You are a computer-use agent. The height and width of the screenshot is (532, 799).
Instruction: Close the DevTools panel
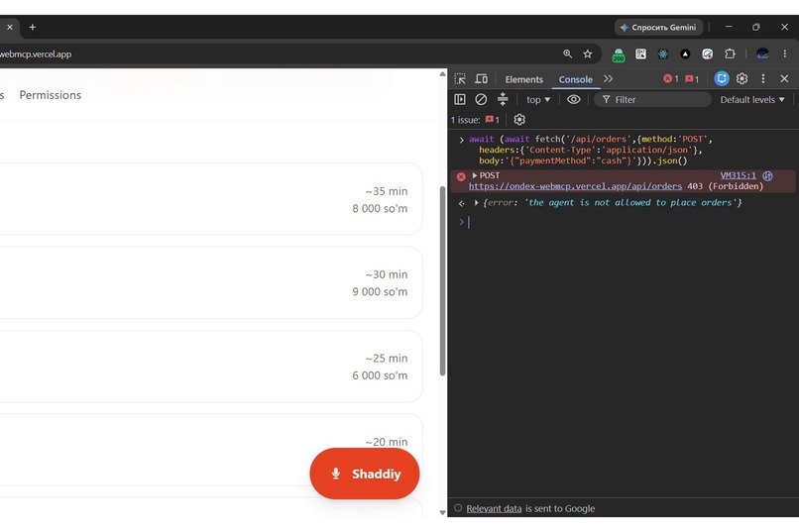pos(784,78)
